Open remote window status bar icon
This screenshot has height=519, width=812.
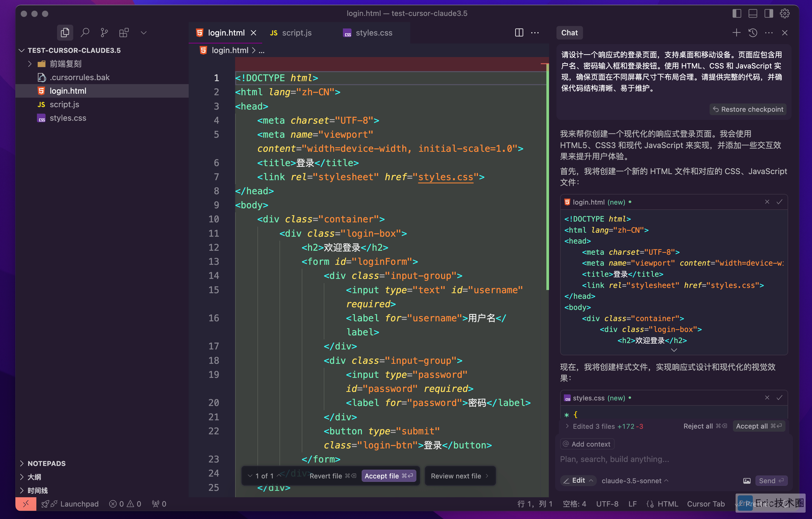pos(26,504)
